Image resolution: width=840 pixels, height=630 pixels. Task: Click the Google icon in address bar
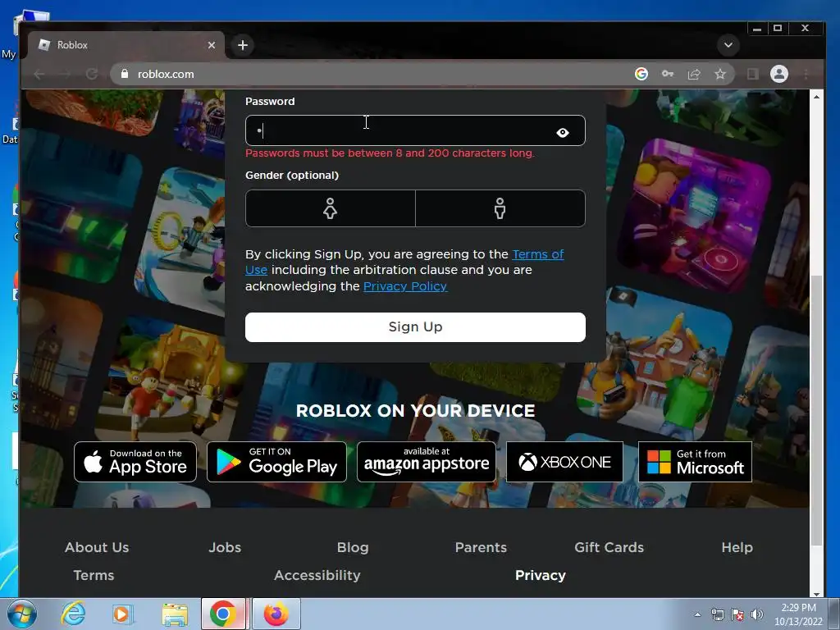click(x=641, y=74)
